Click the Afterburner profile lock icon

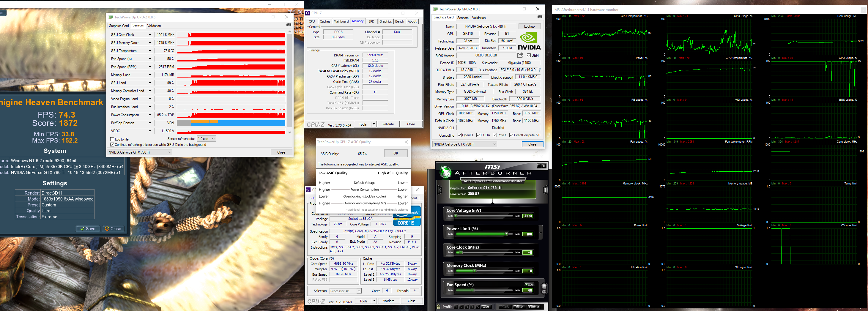[x=438, y=307]
